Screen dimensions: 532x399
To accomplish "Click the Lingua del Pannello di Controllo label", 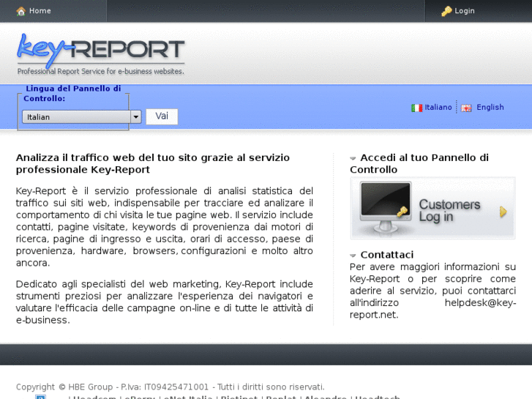I will click(72, 94).
